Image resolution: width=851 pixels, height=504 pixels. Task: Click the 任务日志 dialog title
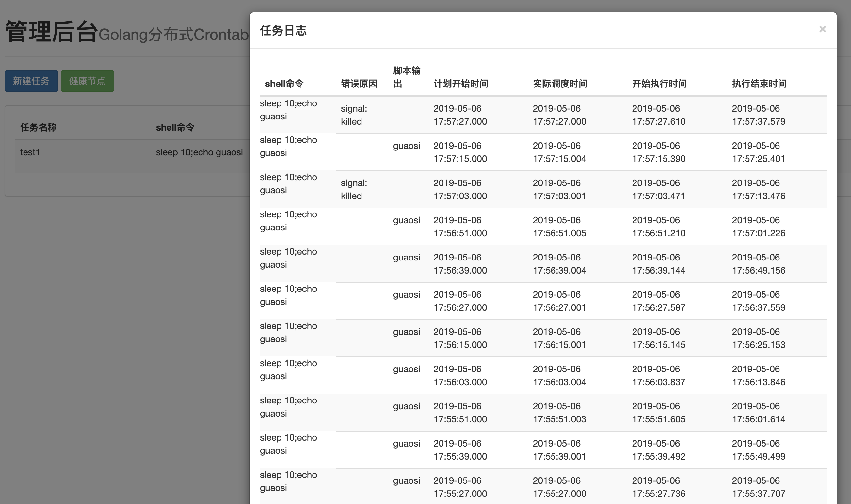[x=283, y=31]
